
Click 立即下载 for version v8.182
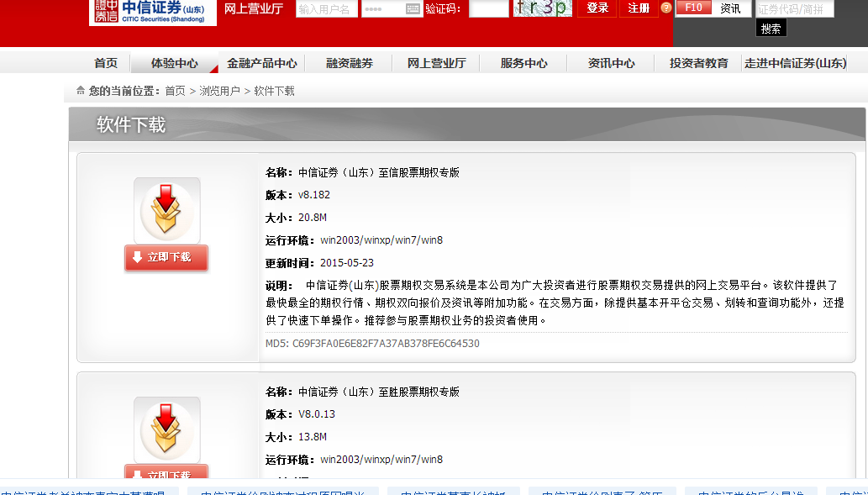[166, 258]
